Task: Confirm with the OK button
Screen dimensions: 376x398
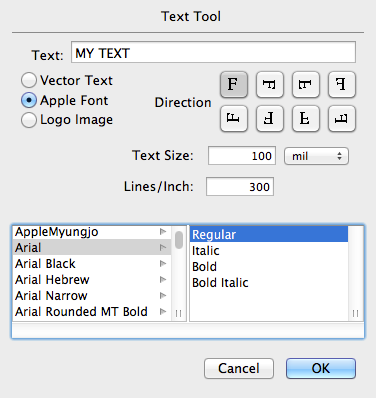Action: pos(321,368)
